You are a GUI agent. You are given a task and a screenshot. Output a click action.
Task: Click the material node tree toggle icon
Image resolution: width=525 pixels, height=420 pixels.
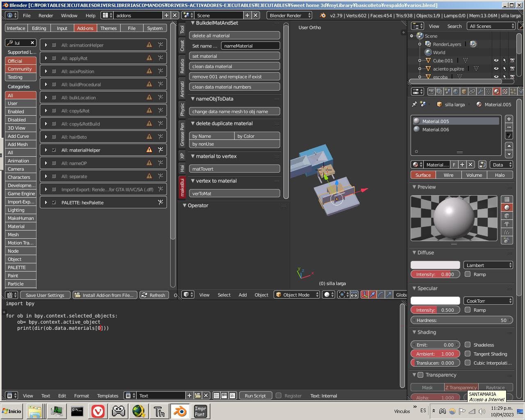click(x=482, y=164)
